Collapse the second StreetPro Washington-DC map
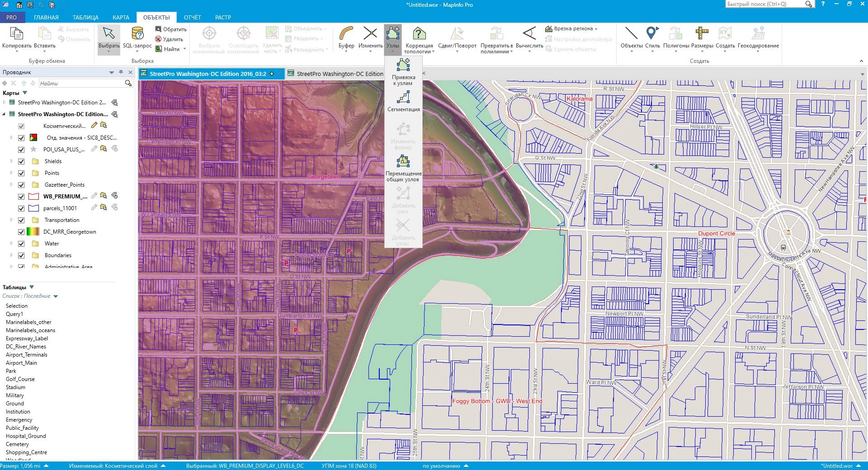Image resolution: width=868 pixels, height=470 pixels. (x=5, y=114)
